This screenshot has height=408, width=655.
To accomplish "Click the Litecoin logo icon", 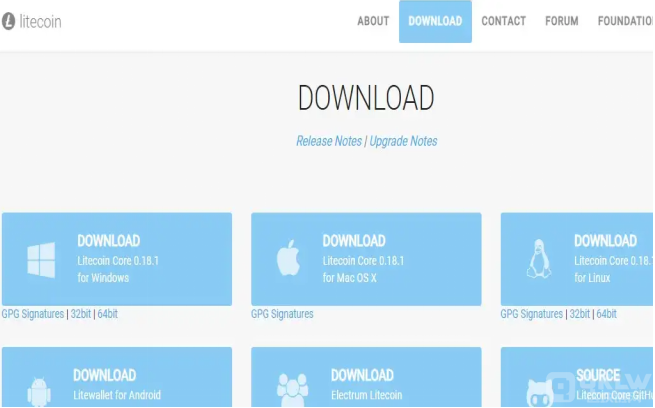I will [x=8, y=21].
